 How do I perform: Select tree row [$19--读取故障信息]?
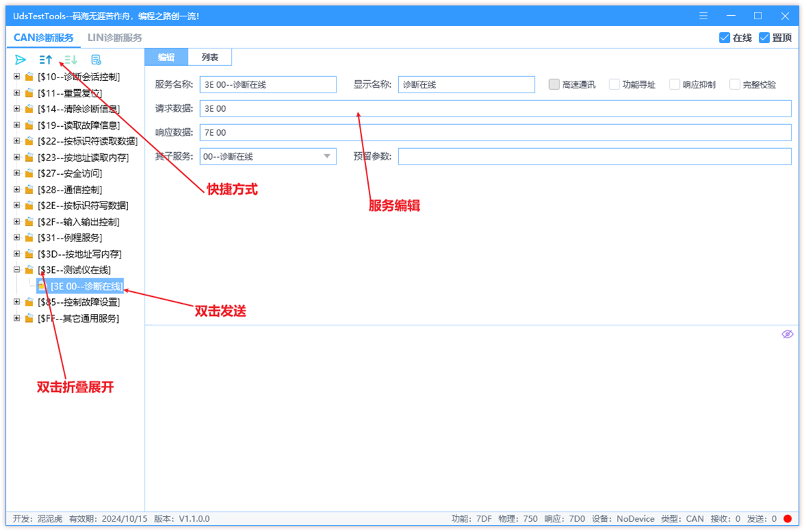click(x=78, y=125)
